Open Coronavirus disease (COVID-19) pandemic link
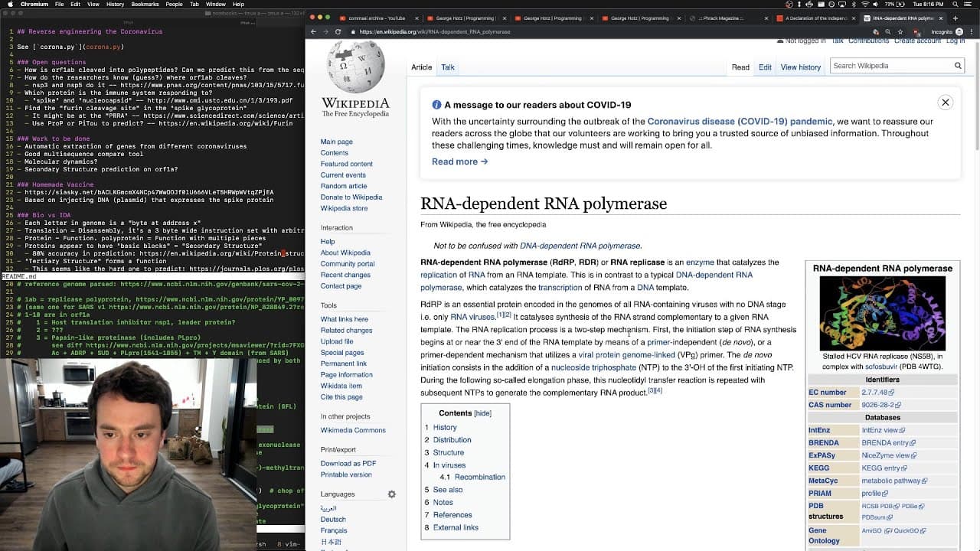The image size is (980, 551). click(740, 122)
